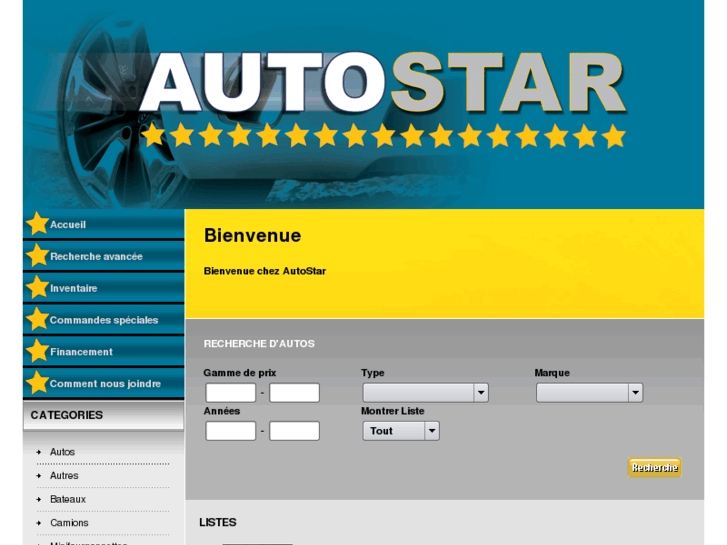Click the arrow bullet next to Camions
Viewport: 727px width, 545px height.
pyautogui.click(x=39, y=523)
